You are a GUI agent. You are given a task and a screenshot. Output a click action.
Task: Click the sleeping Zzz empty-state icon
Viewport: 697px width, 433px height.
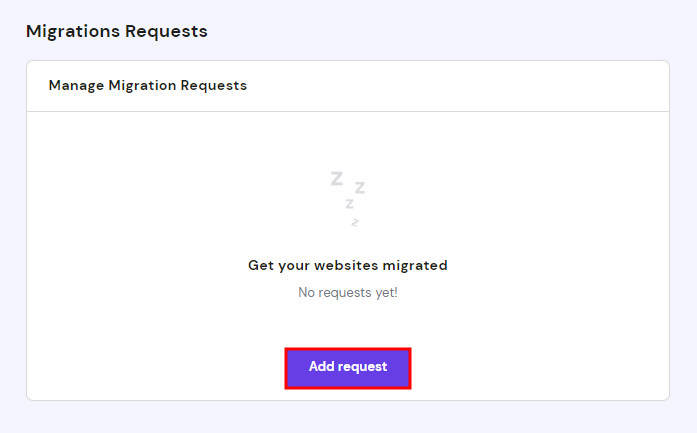point(347,197)
